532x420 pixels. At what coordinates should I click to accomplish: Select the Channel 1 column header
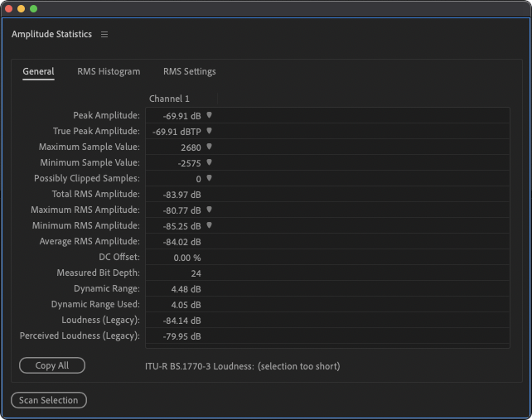click(169, 99)
